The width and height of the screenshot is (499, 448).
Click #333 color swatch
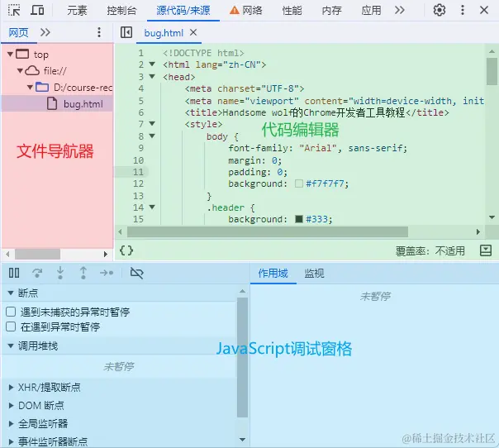[299, 219]
